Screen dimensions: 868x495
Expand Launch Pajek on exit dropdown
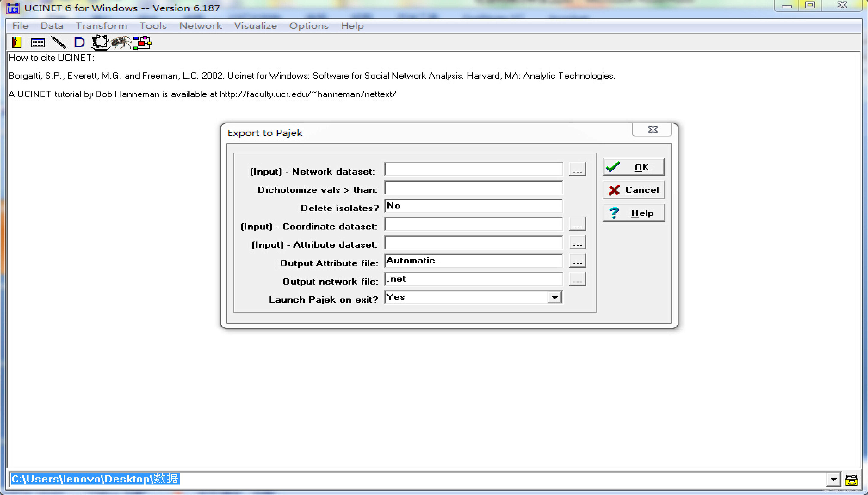(554, 297)
